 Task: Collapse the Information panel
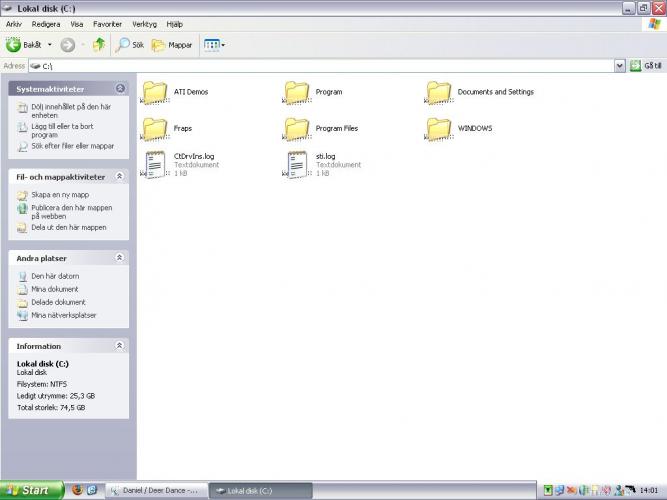[x=120, y=346]
